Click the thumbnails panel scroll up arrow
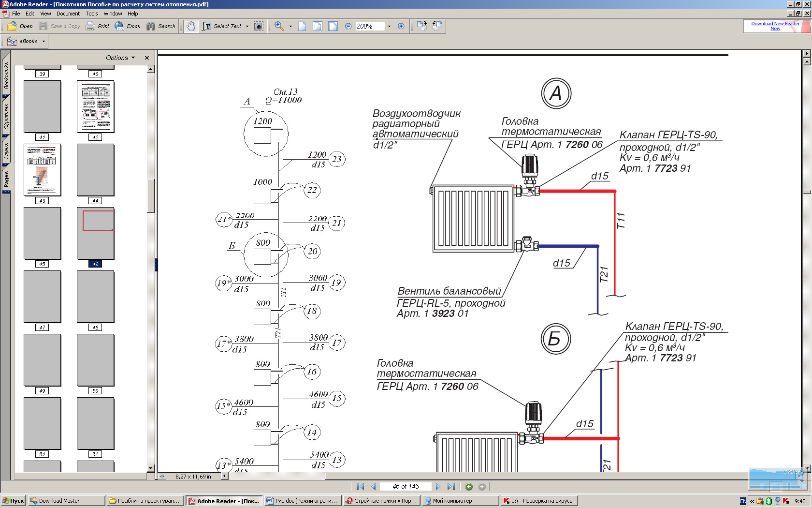 [150, 69]
